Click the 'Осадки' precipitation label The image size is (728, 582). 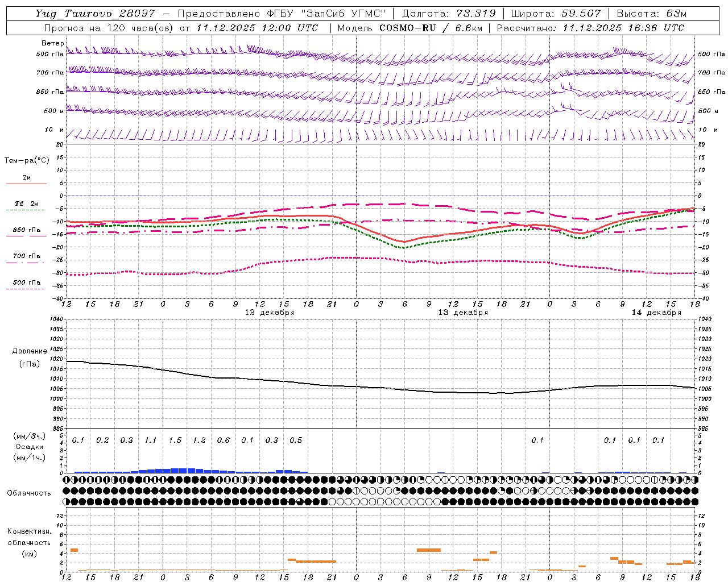29,447
